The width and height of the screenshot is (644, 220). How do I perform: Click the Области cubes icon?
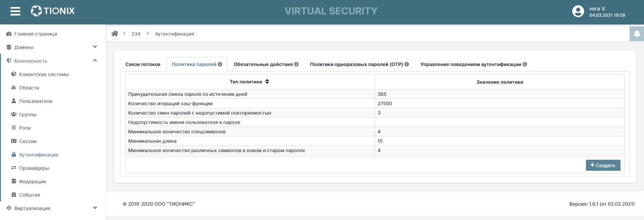pos(14,87)
